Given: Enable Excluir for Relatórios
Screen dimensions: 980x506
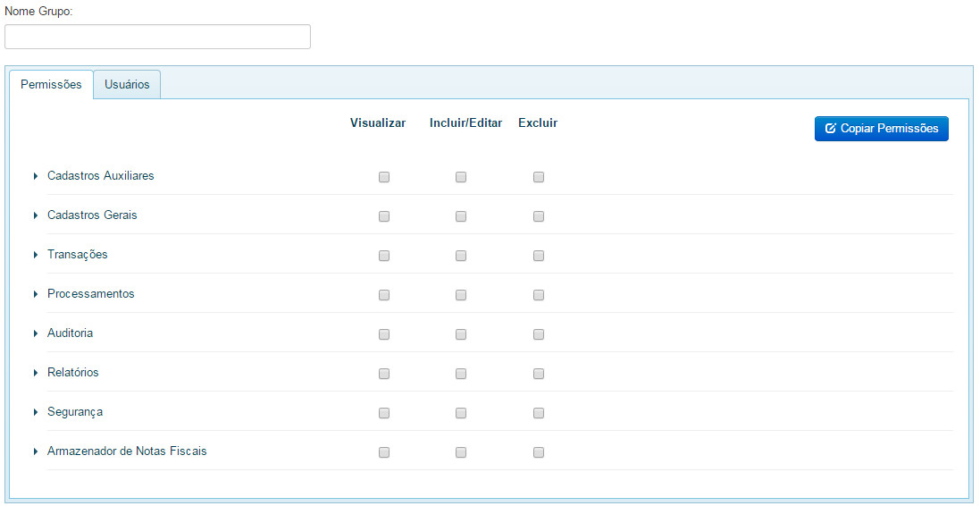Looking at the screenshot, I should (539, 374).
